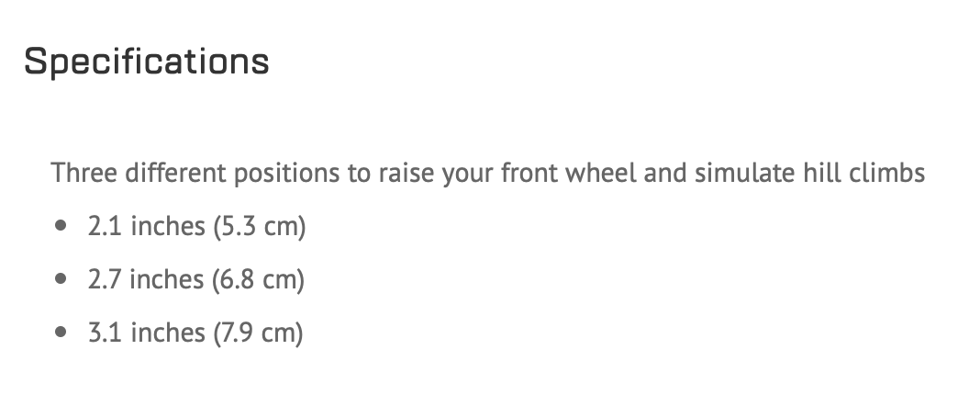Click the word 'inches' in the third bullet
The width and height of the screenshot is (980, 395).
coord(168,333)
